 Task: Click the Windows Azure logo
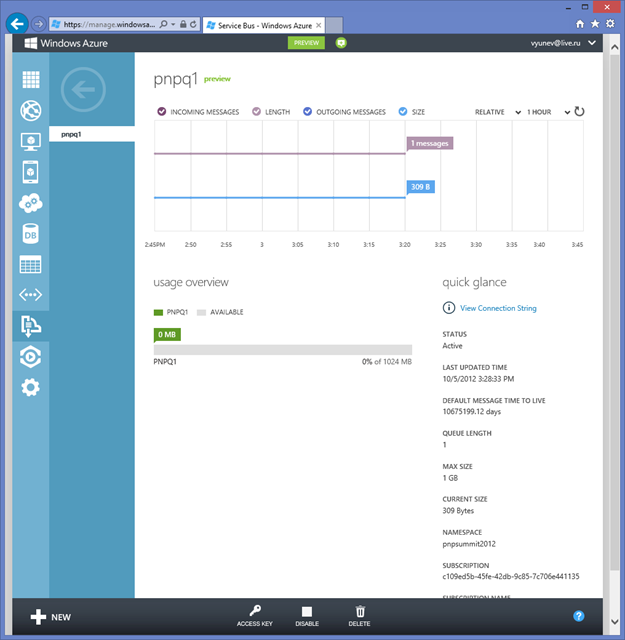point(66,43)
